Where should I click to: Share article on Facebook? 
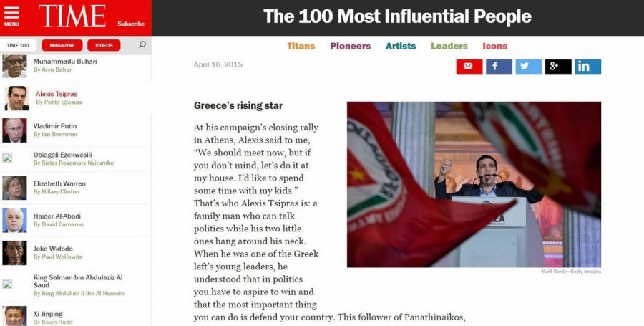[x=499, y=67]
